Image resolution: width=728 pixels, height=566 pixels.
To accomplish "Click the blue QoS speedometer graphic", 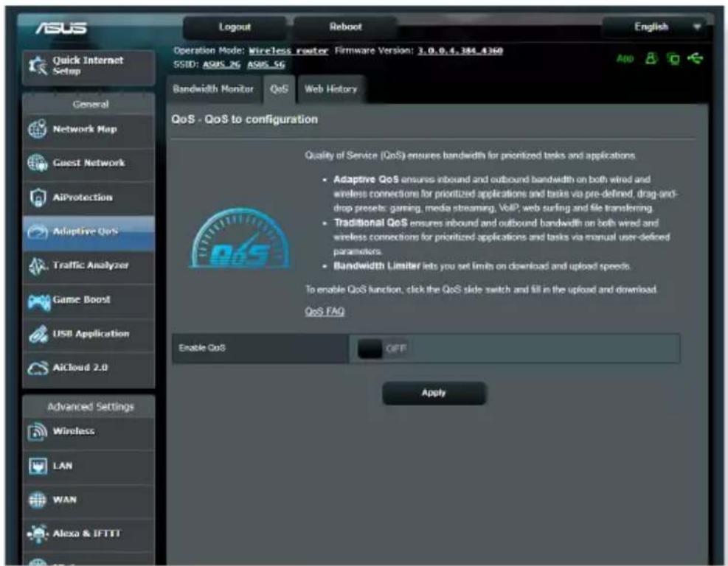I will [x=240, y=239].
